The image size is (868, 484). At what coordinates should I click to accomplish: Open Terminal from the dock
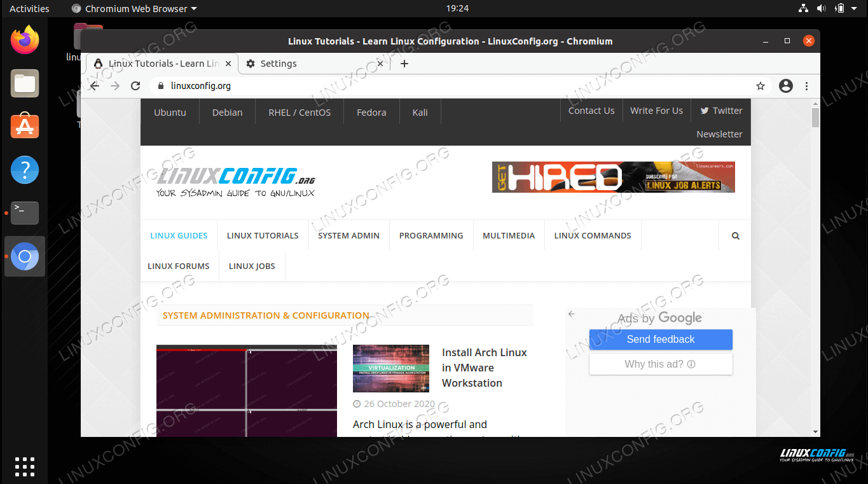click(x=25, y=213)
